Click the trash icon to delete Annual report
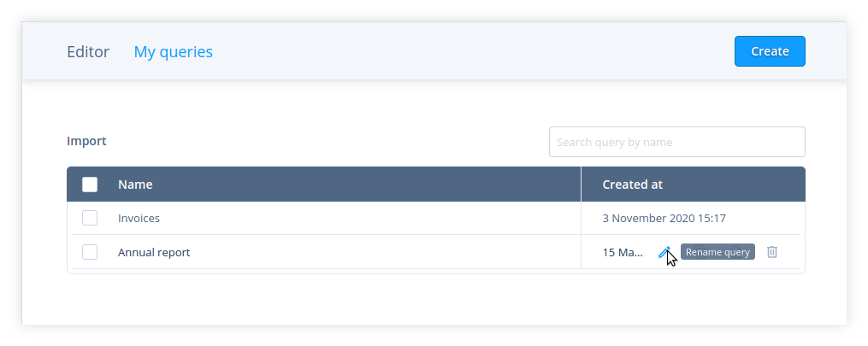Screen dimensions: 868x346 [x=772, y=252]
